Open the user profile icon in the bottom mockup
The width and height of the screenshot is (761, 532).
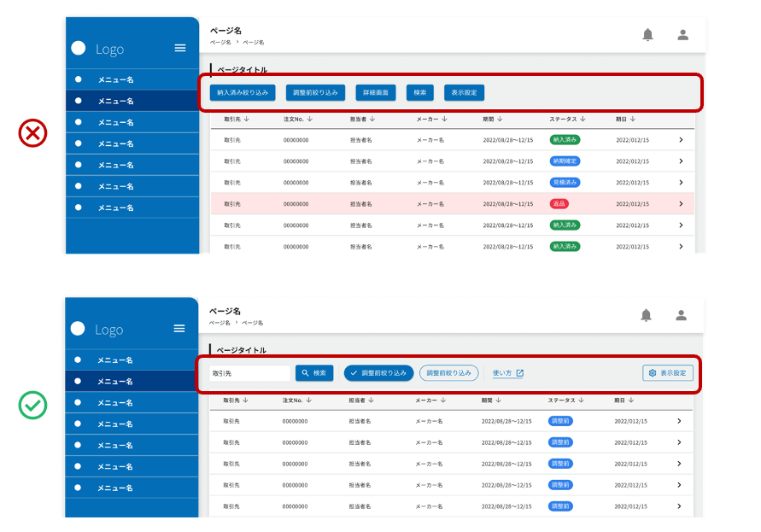(681, 315)
